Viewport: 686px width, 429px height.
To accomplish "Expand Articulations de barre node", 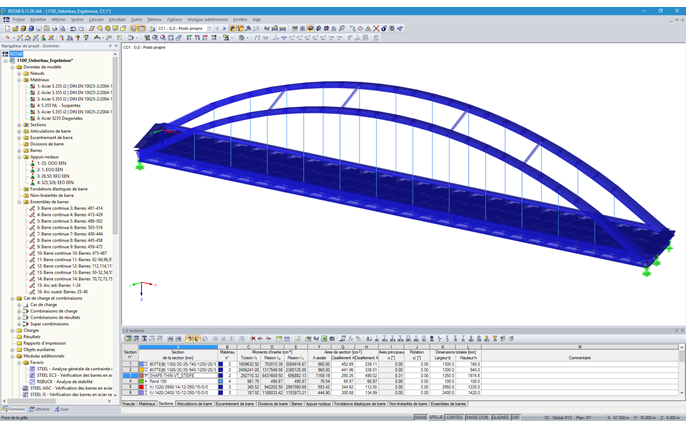I will 19,131.
